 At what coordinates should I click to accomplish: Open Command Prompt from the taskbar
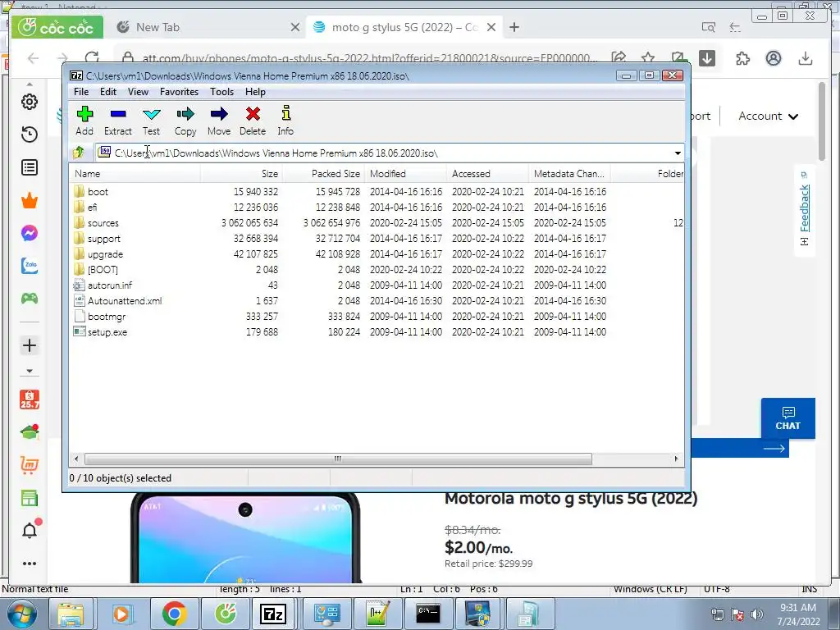(x=428, y=614)
